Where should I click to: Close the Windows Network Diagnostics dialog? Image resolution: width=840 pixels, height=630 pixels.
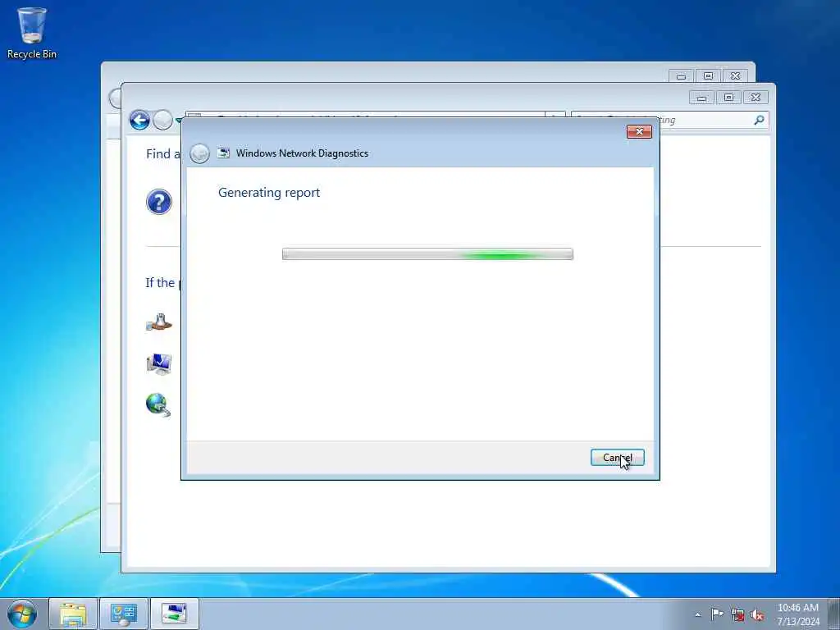pyautogui.click(x=639, y=132)
